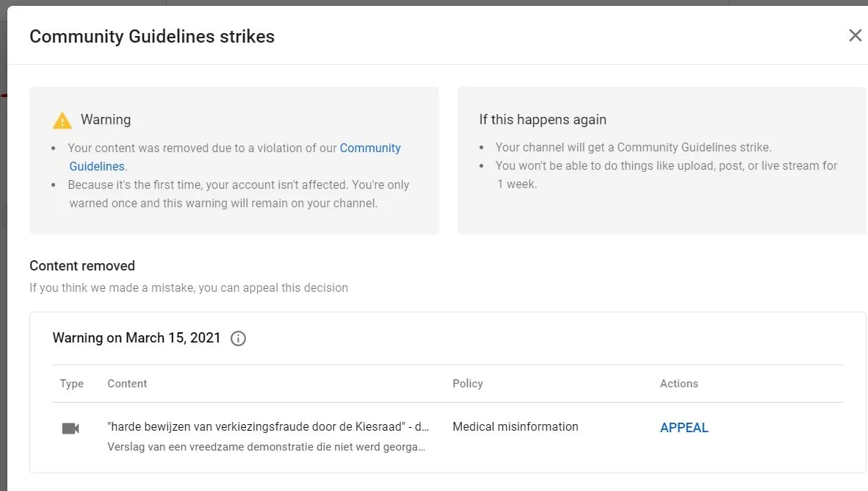This screenshot has width=868, height=491.
Task: Click the "Content removed" section heading
Action: coord(82,266)
